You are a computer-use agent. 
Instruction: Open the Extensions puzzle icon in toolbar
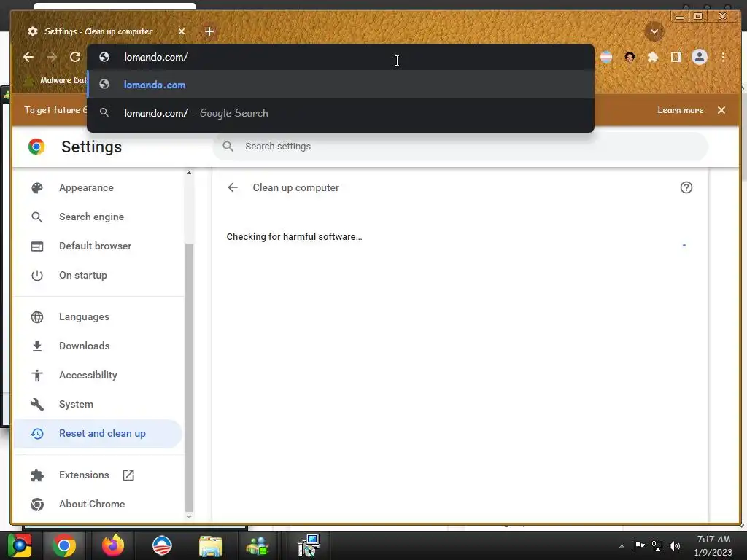[653, 57]
